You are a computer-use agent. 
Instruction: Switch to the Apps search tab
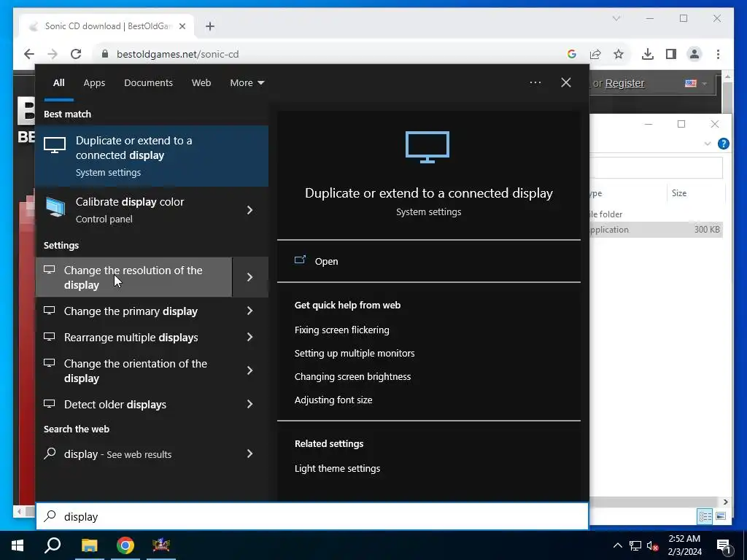94,83
